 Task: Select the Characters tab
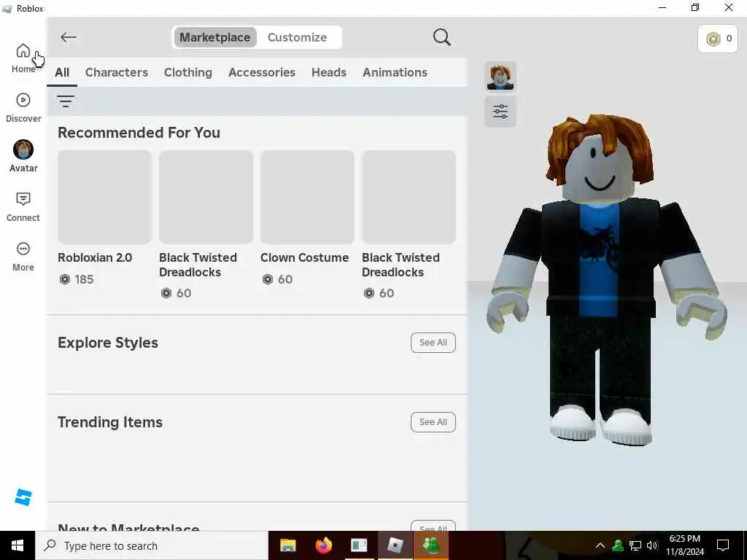pyautogui.click(x=117, y=72)
